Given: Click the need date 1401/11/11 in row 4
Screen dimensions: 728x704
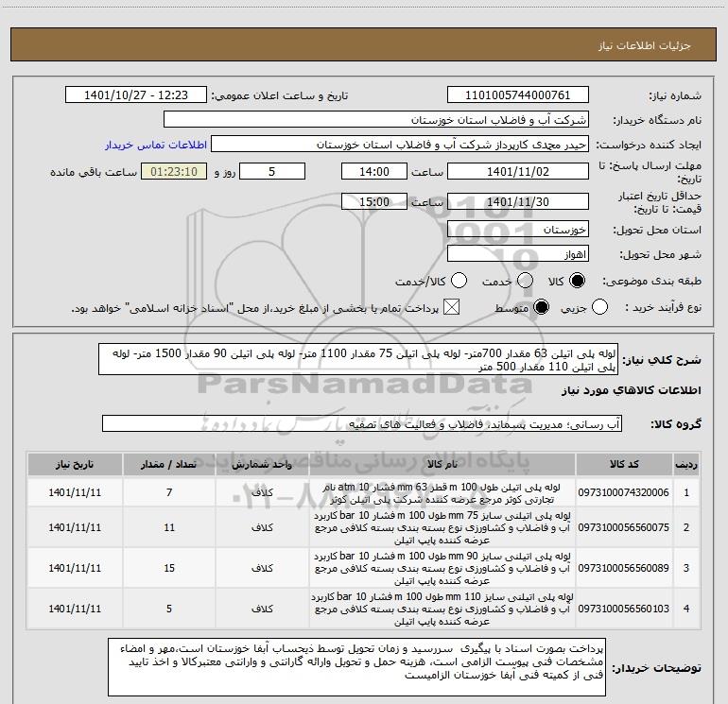Looking at the screenshot, I should pyautogui.click(x=75, y=609).
